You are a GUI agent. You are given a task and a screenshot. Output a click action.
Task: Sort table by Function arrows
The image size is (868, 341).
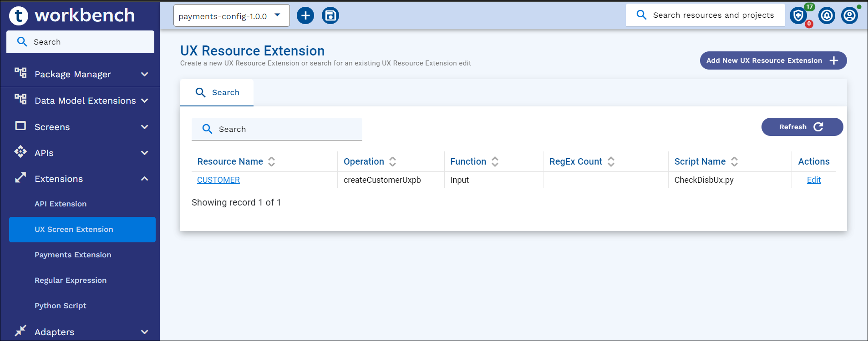pyautogui.click(x=495, y=161)
